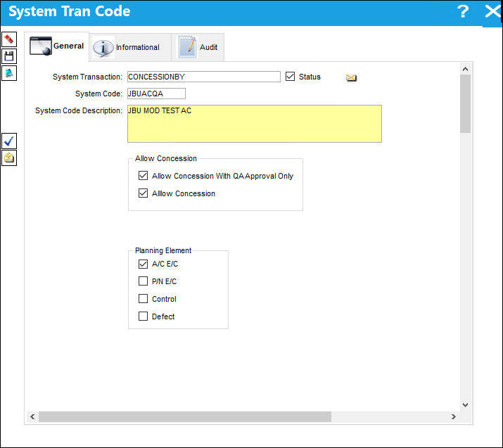
Task: Toggle the Status checkbox
Action: (x=290, y=77)
